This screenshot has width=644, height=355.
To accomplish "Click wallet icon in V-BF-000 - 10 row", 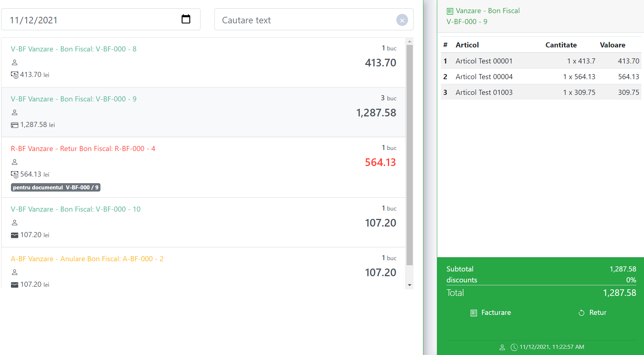I will pyautogui.click(x=15, y=235).
